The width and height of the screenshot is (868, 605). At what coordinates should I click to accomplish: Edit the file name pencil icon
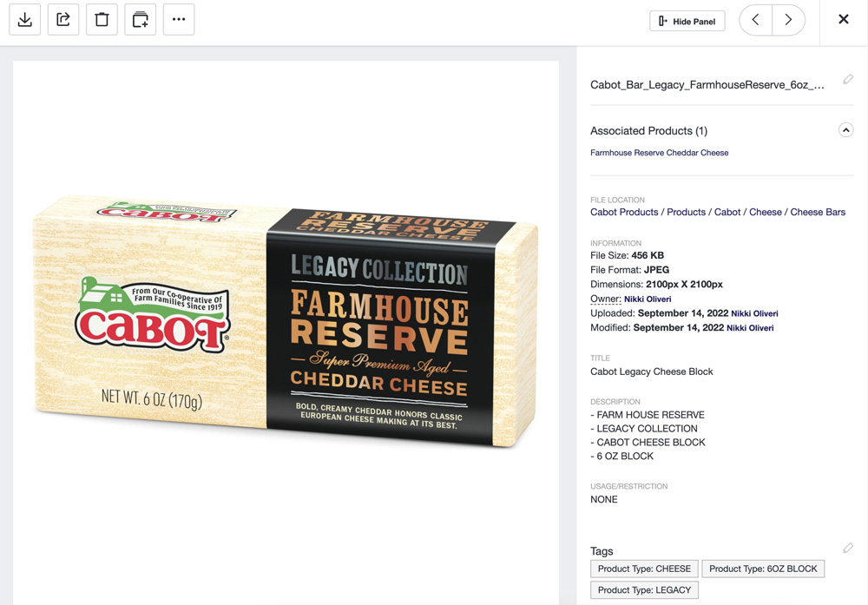pos(847,80)
